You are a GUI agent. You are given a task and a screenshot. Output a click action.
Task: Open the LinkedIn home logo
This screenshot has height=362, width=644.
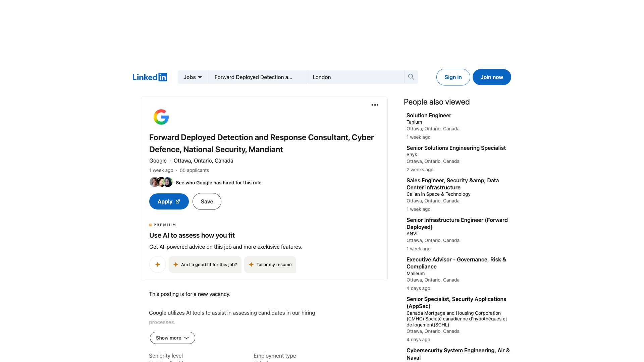(x=150, y=77)
